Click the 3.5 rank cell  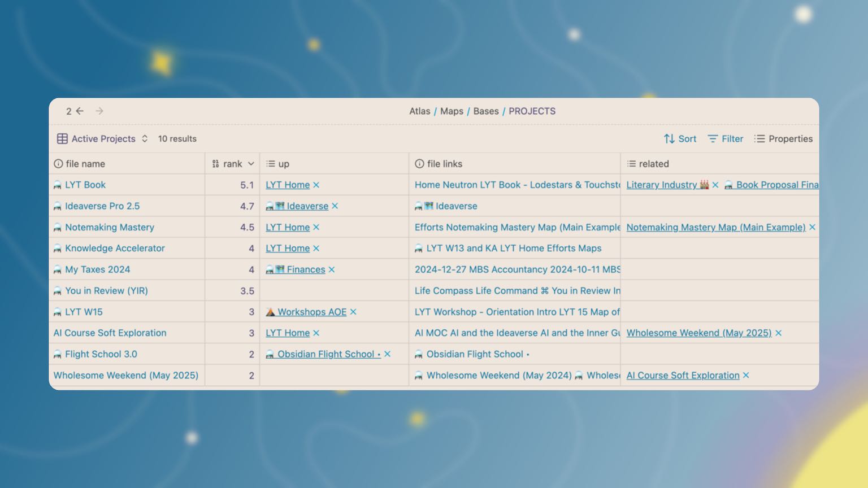point(232,291)
